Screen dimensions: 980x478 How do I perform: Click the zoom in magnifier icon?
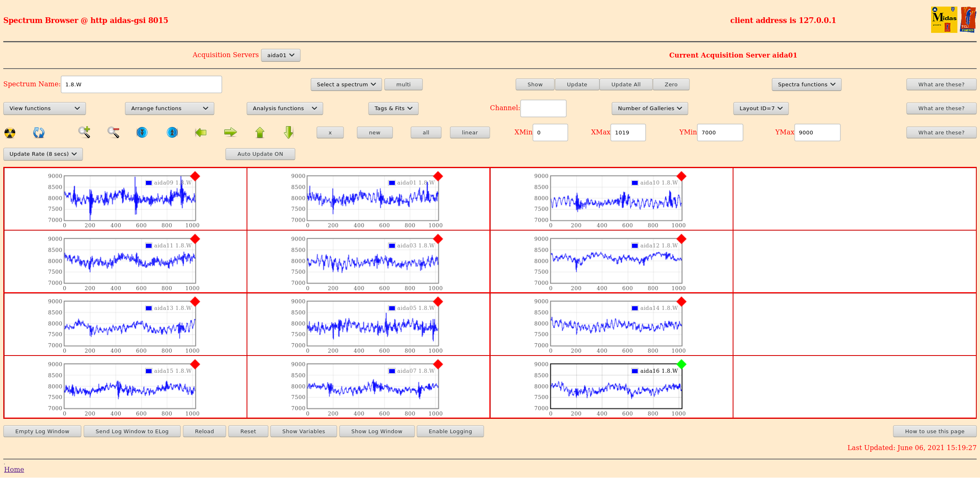tap(84, 132)
